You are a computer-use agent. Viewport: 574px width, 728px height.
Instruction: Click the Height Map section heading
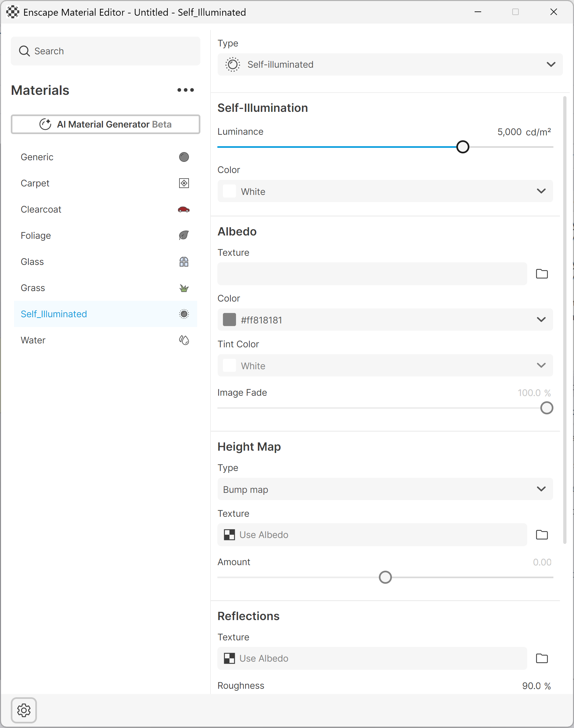[249, 447]
